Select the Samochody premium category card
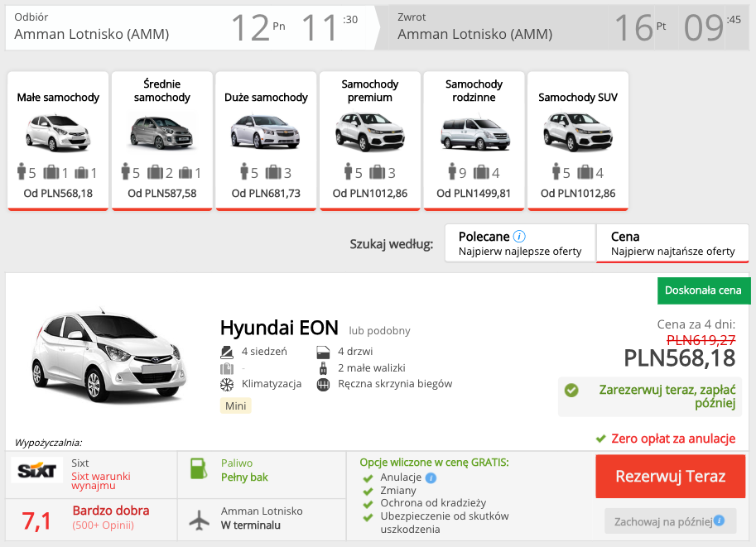Viewport: 756px width, 547px height. pyautogui.click(x=370, y=141)
